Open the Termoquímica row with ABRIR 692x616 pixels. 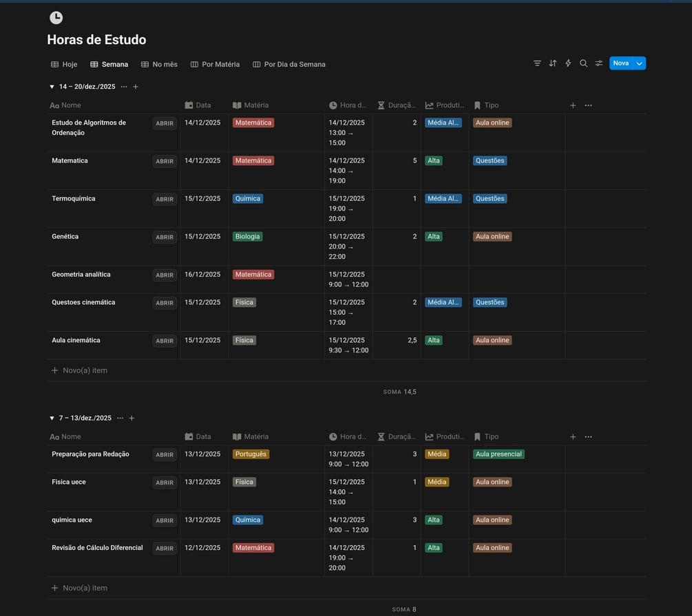(165, 200)
